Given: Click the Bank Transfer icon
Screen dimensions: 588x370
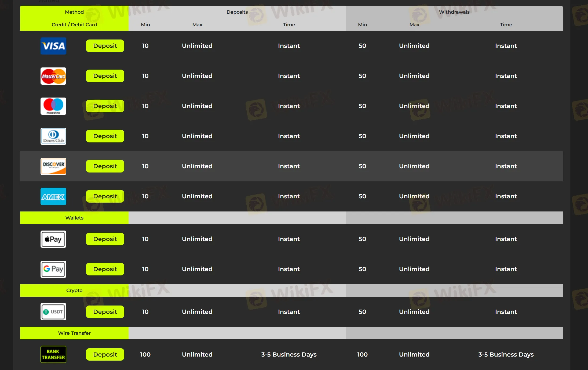Looking at the screenshot, I should [53, 354].
